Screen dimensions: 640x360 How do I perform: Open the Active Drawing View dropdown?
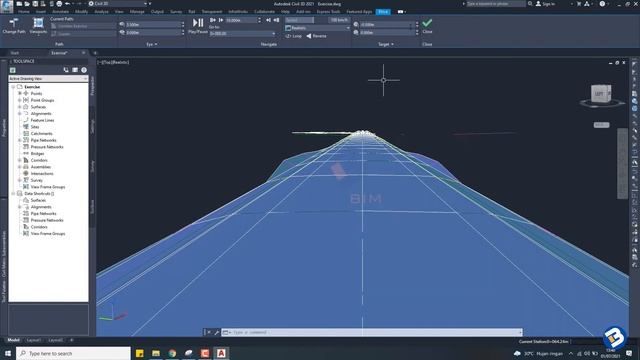[48, 78]
